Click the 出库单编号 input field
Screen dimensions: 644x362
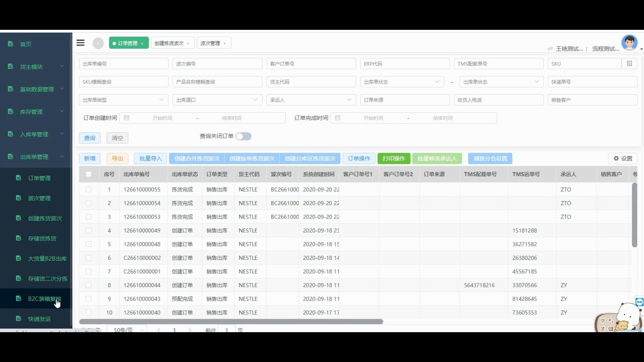tap(123, 64)
